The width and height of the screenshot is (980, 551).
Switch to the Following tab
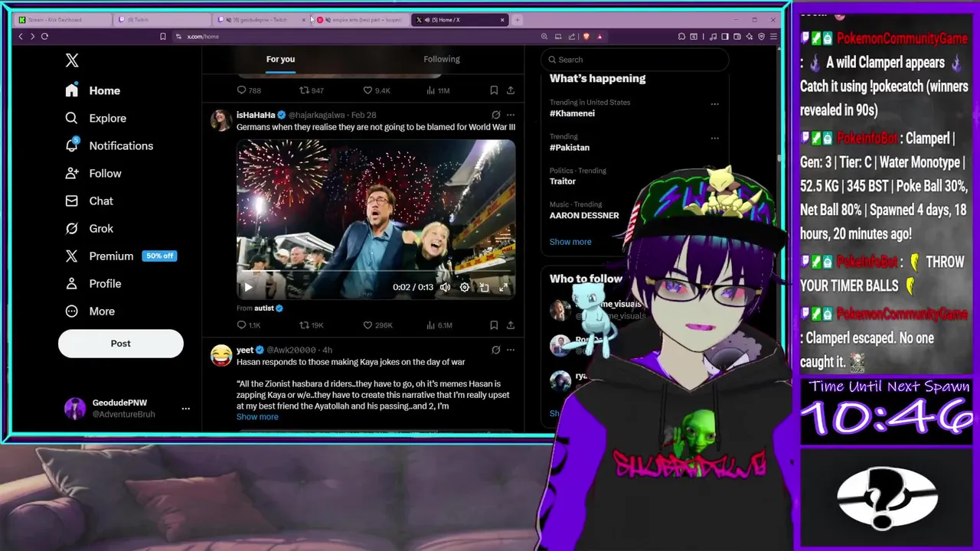pos(442,59)
